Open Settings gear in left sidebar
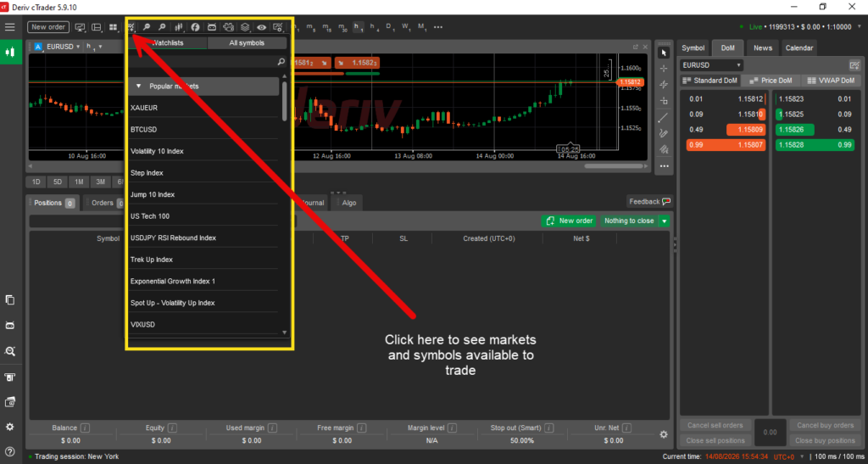The height and width of the screenshot is (464, 868). coord(9,427)
